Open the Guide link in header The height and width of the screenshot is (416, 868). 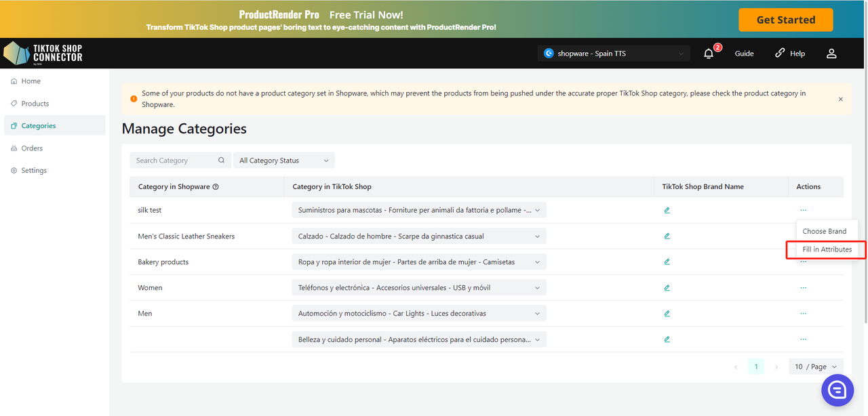(744, 54)
